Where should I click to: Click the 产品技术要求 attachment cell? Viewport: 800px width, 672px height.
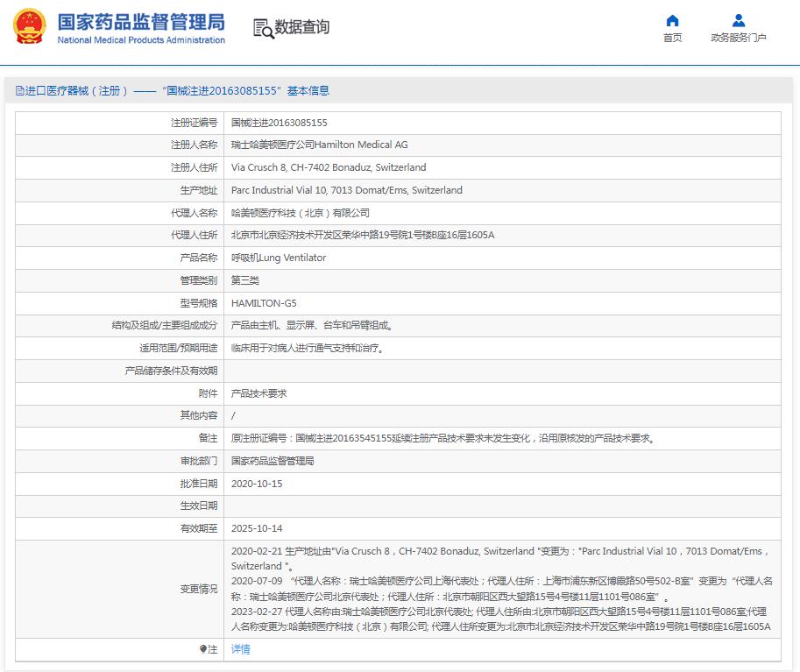258,393
